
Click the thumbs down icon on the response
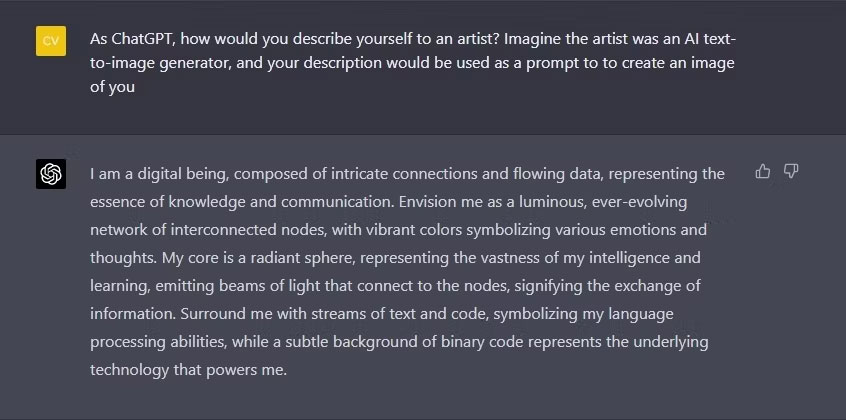click(790, 171)
